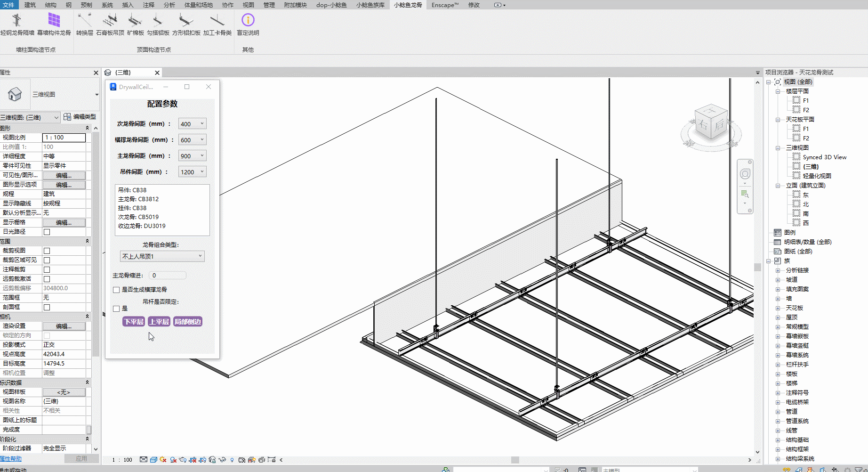Tick the 是 checkbox under 吊杆是否限定
Viewport: 868px width, 472px height.
coord(116,309)
